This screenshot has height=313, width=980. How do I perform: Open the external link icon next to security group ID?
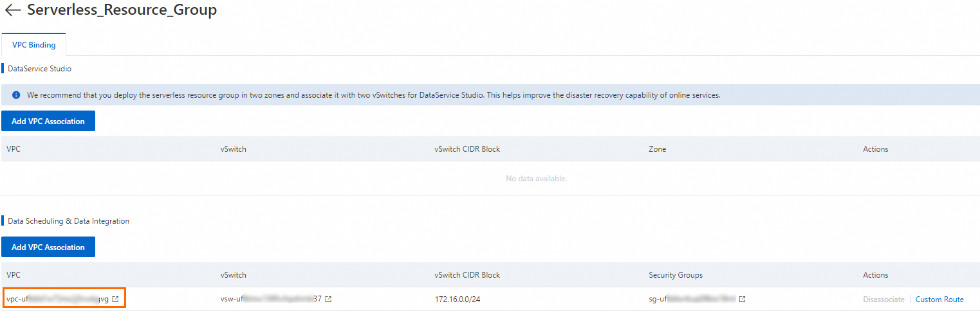742,300
